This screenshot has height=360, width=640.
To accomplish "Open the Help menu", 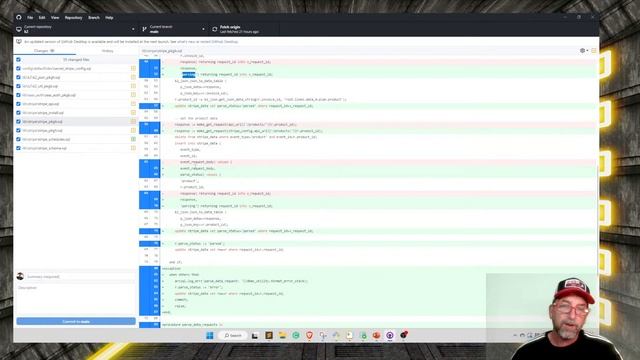I will click(x=109, y=18).
